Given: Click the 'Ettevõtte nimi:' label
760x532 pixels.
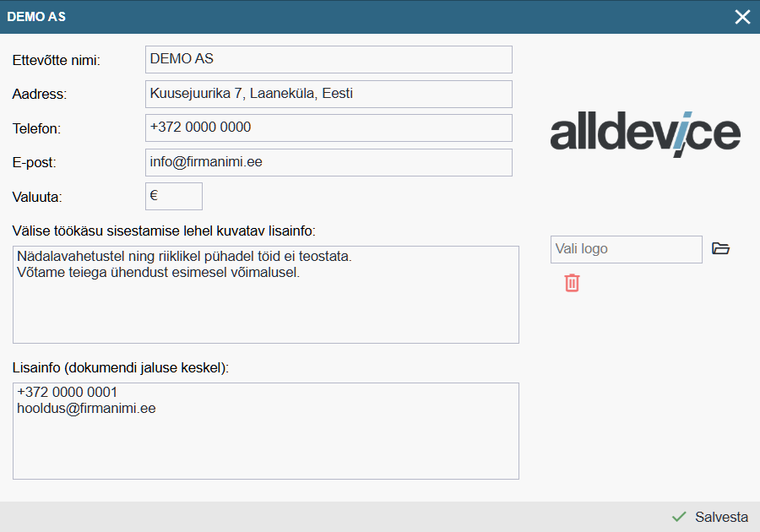Looking at the screenshot, I should [x=57, y=60].
